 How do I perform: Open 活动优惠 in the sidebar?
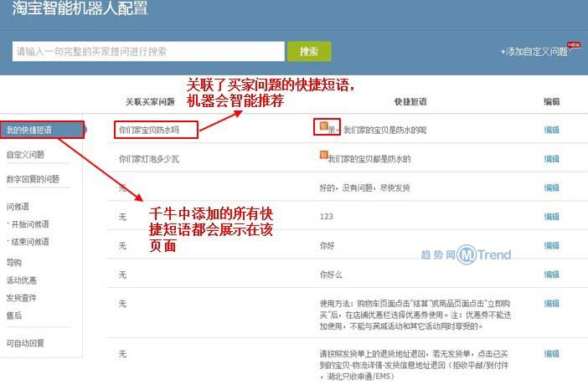(x=21, y=280)
